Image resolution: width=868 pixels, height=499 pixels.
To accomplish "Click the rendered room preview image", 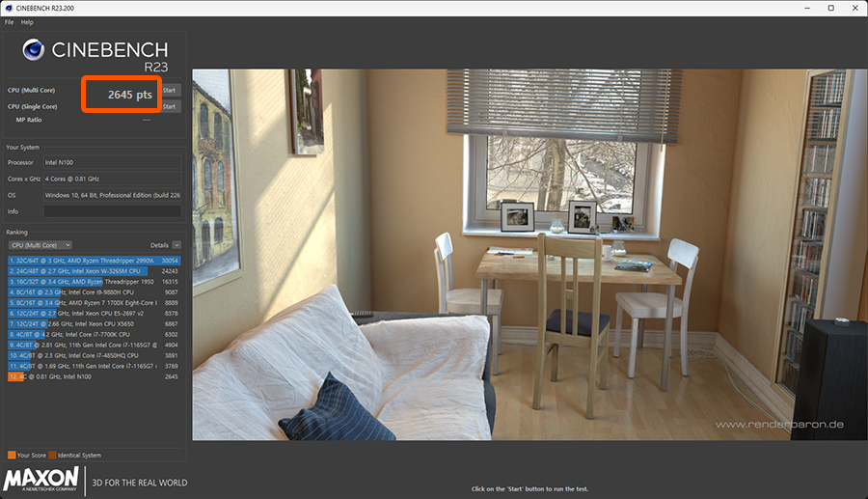I will click(529, 255).
